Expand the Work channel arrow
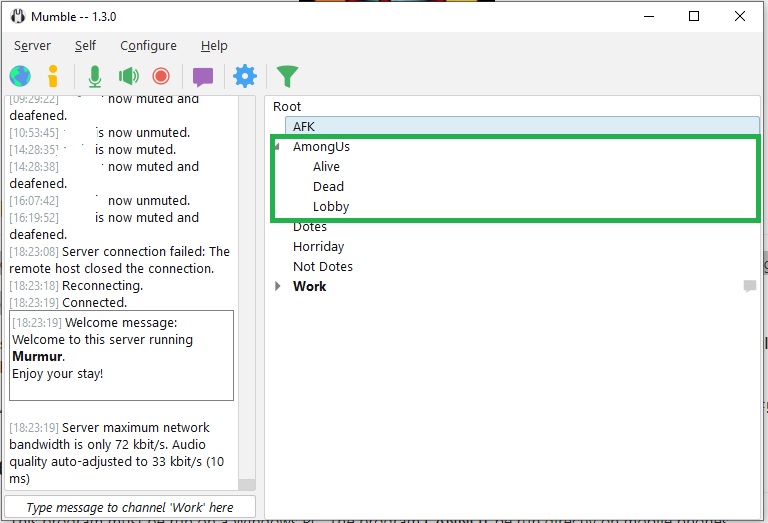 pos(278,286)
